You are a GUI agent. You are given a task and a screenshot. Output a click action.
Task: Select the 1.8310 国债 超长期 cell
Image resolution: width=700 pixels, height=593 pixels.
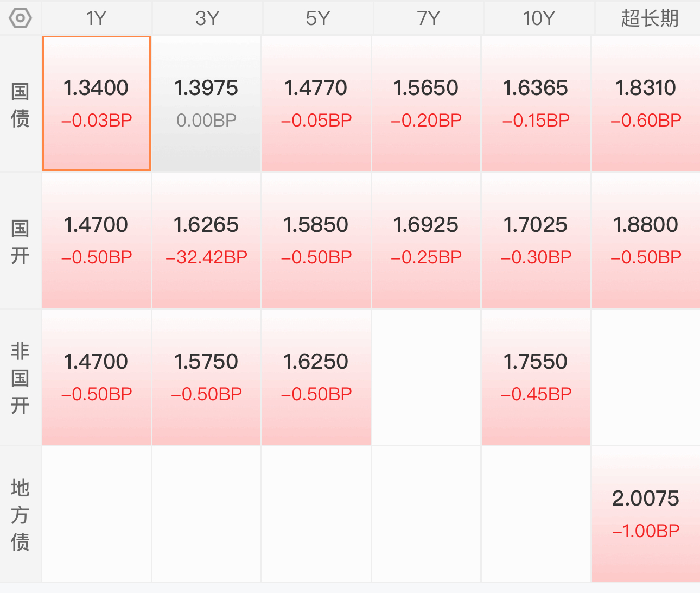646,104
